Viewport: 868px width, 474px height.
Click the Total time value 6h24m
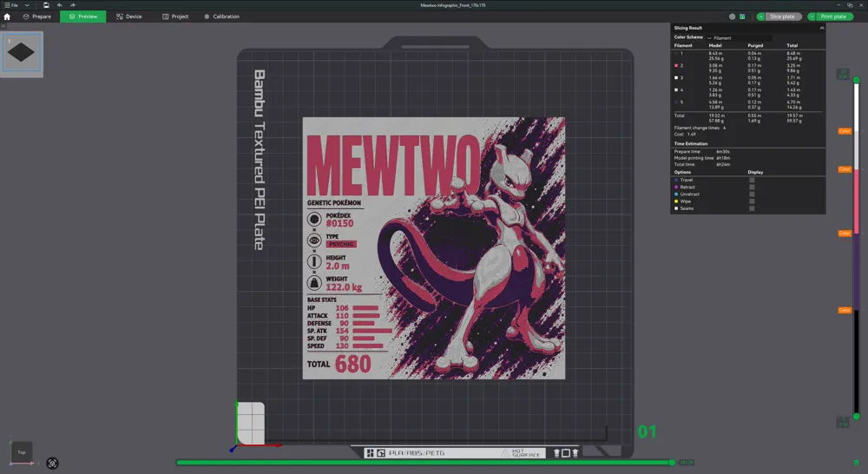coord(723,164)
